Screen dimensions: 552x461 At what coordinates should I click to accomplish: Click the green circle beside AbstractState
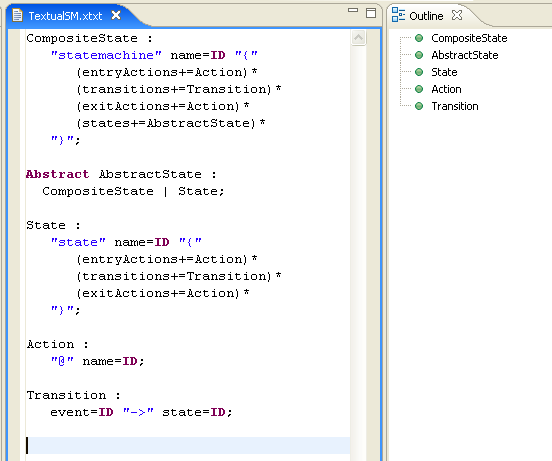pyautogui.click(x=419, y=55)
